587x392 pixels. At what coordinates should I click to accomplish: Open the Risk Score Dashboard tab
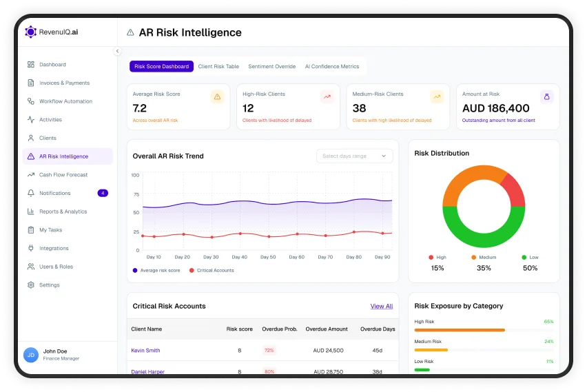pos(161,66)
